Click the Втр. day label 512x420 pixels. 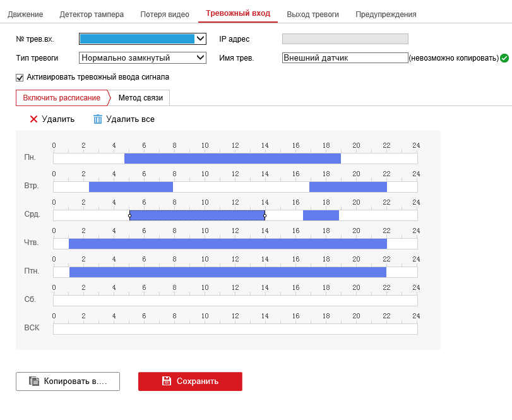click(32, 186)
